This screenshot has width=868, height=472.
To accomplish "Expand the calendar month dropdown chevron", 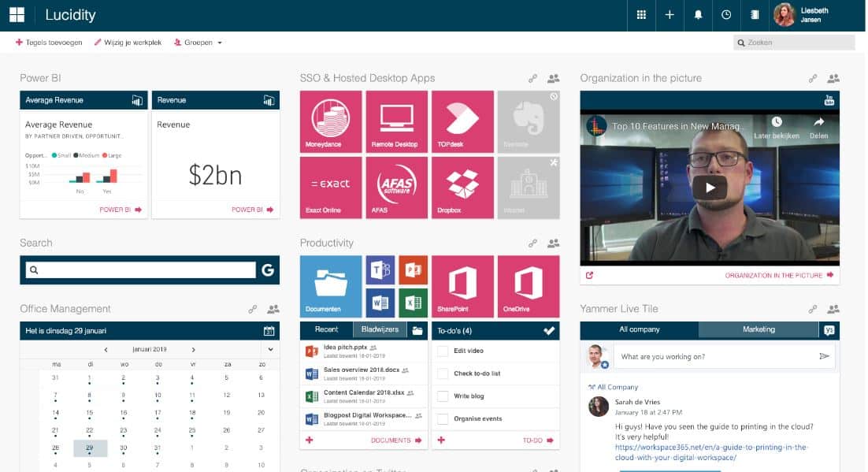I will tap(270, 349).
